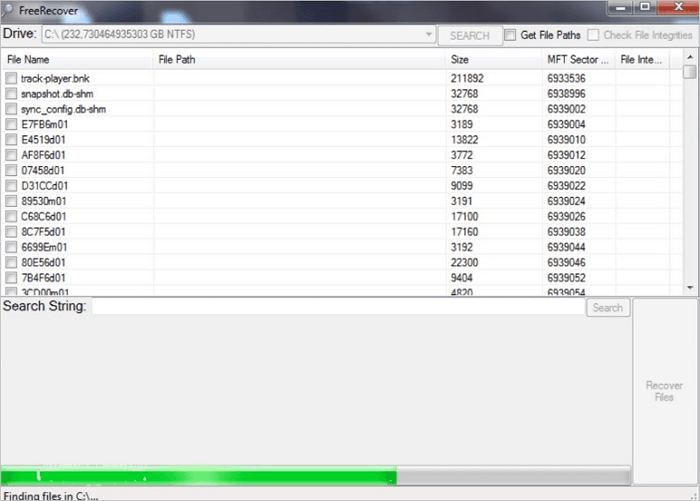The height and width of the screenshot is (501, 700).
Task: Select file name 80E56d01
Action: pyautogui.click(x=43, y=263)
